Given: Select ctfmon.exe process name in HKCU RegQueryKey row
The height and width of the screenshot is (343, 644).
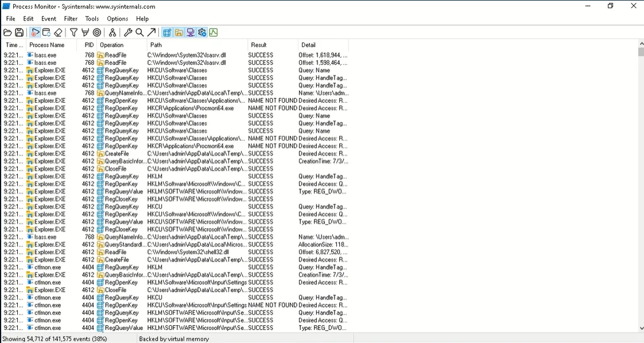Looking at the screenshot, I should (x=48, y=298).
